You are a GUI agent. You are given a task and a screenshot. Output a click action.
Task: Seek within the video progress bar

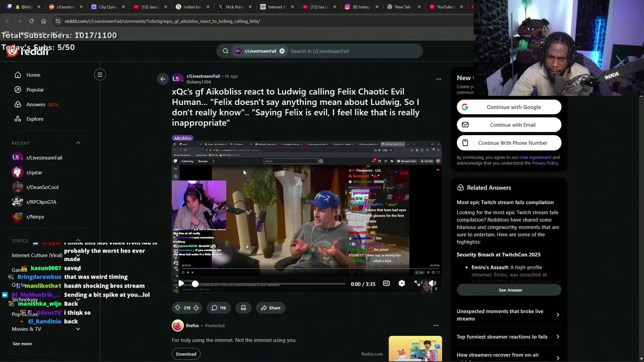(x=269, y=284)
